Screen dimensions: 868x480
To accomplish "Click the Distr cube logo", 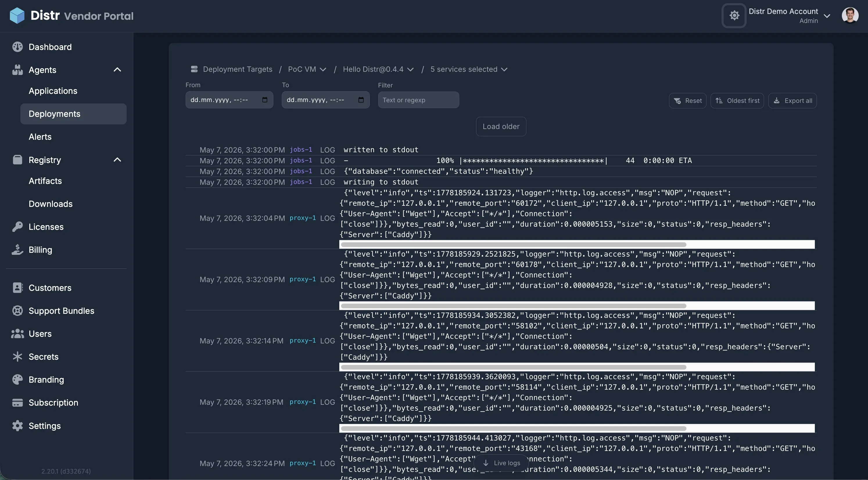I will coord(17,16).
